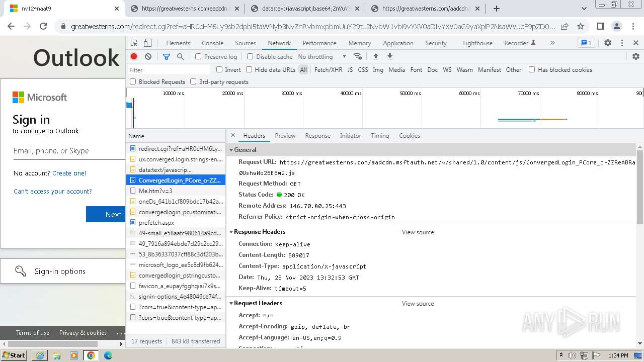Switch to Console panel tab
The image size is (644, 362).
tap(212, 43)
